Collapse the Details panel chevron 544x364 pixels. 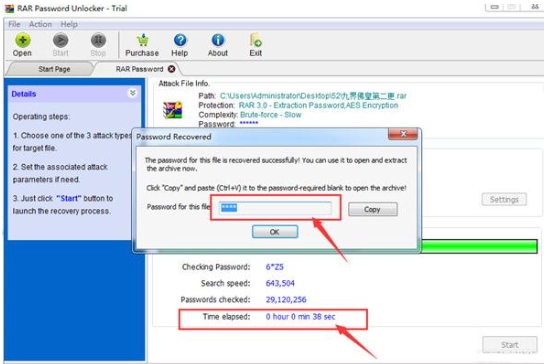[133, 93]
